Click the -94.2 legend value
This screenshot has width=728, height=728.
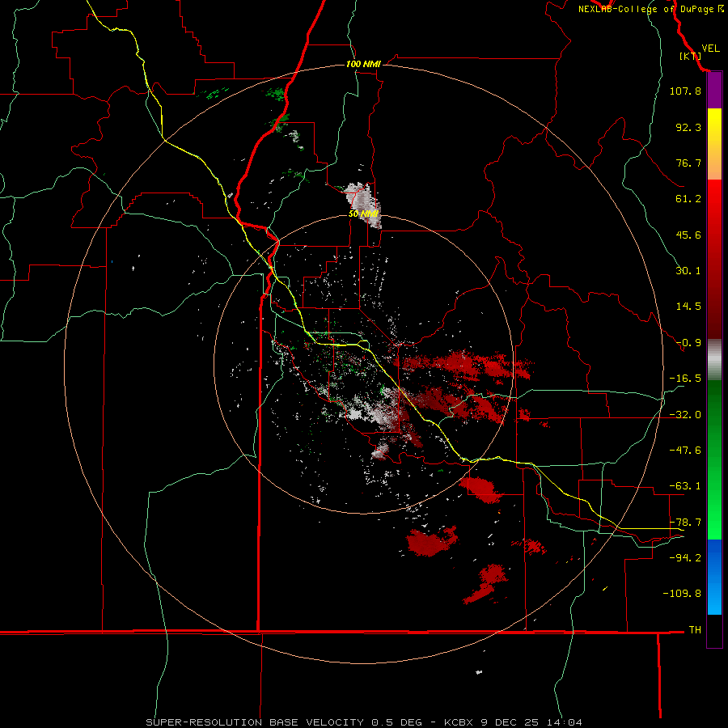click(685, 558)
